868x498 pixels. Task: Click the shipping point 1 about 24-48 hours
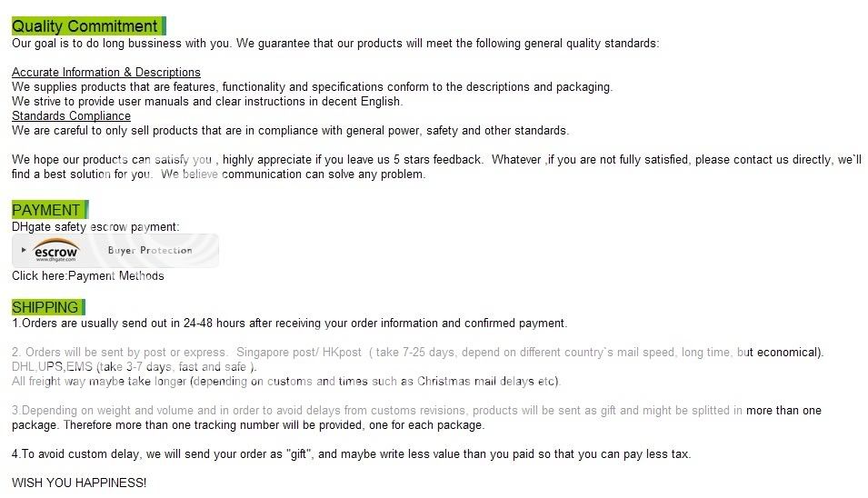click(x=290, y=324)
